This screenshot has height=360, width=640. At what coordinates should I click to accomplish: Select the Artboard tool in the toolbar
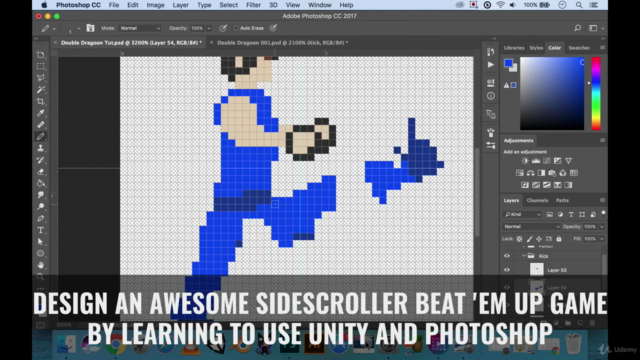40,54
